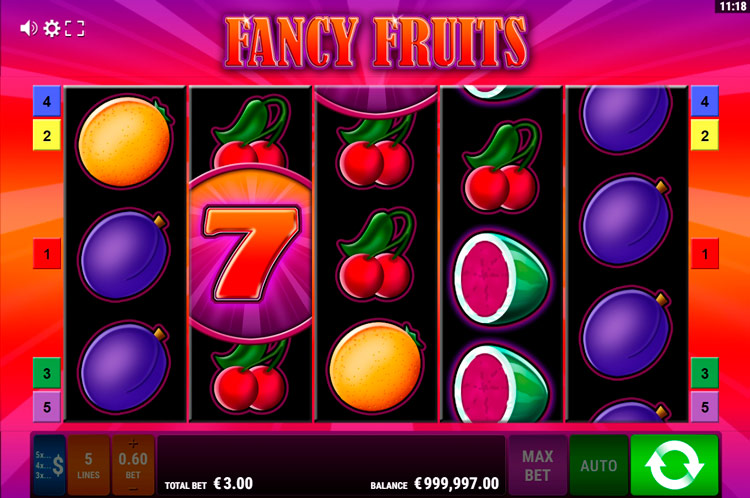Toggle fullscreen mode icon
This screenshot has height=498, width=750.
coord(75,29)
